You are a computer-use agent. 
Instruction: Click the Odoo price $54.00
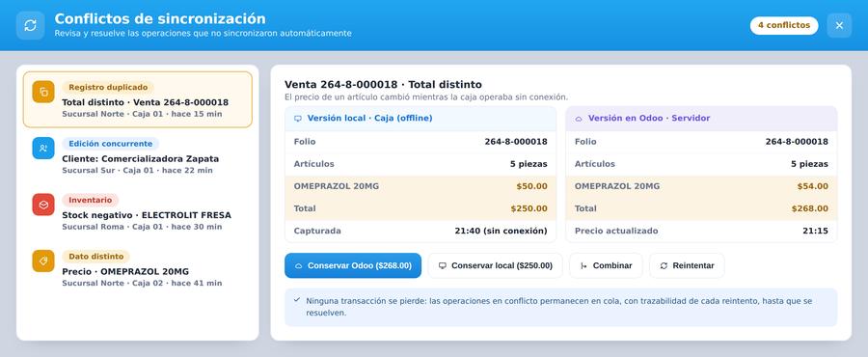coord(813,186)
